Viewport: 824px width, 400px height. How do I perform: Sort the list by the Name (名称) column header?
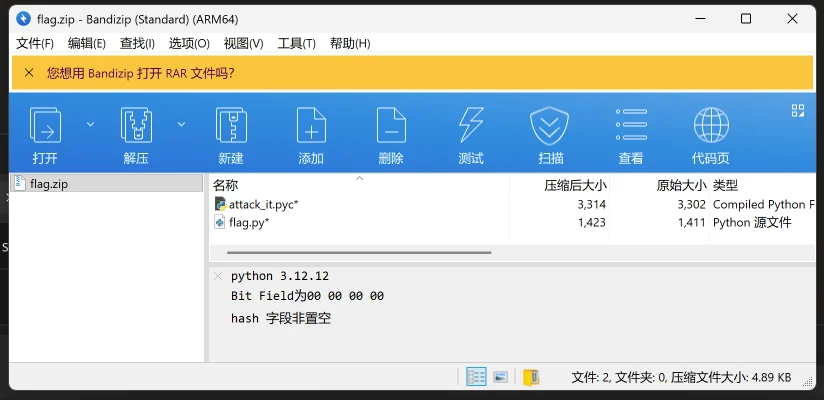226,185
